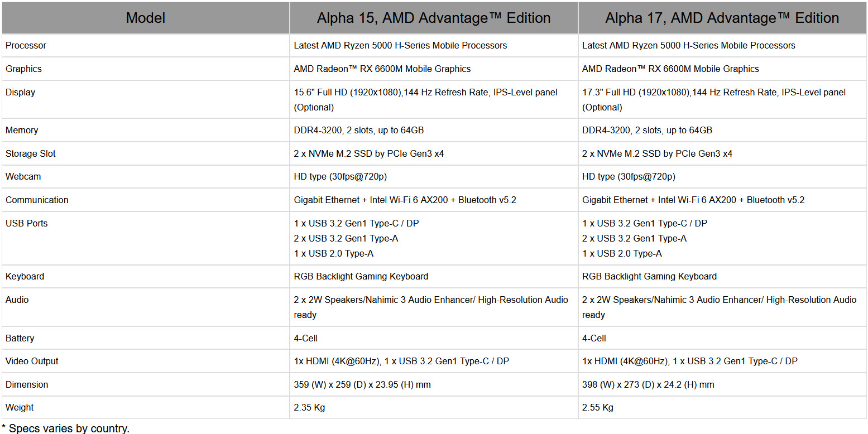Click the 17.3" Full HD display spec text
The image size is (868, 434).
(x=713, y=93)
